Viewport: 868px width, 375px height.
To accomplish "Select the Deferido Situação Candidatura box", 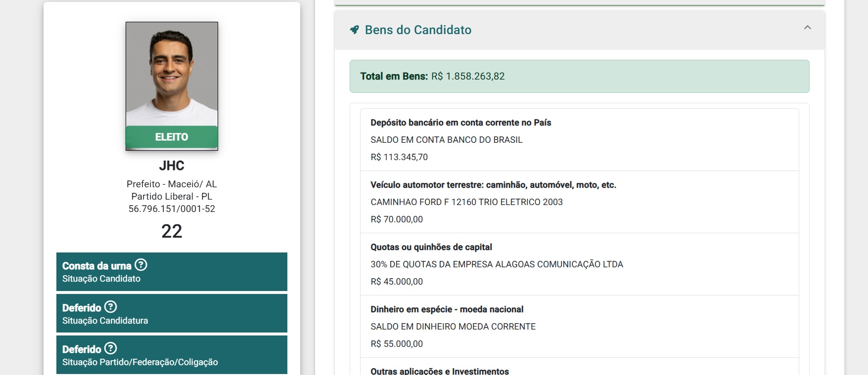I will point(172,313).
